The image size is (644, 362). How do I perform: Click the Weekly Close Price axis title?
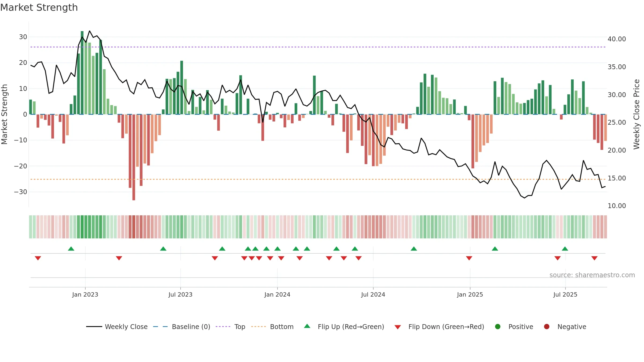point(636,114)
